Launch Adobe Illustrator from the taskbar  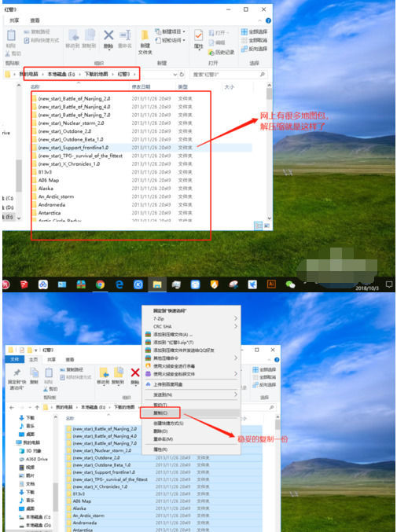[271, 284]
